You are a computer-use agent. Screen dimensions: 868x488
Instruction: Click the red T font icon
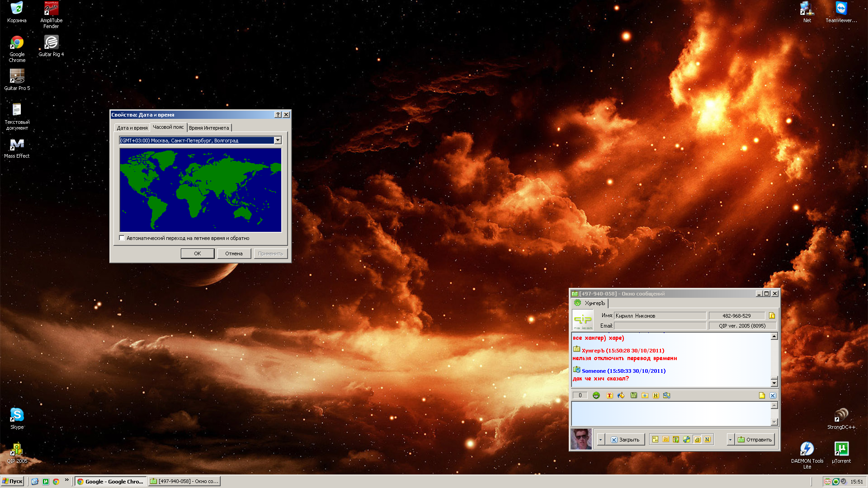click(x=609, y=395)
